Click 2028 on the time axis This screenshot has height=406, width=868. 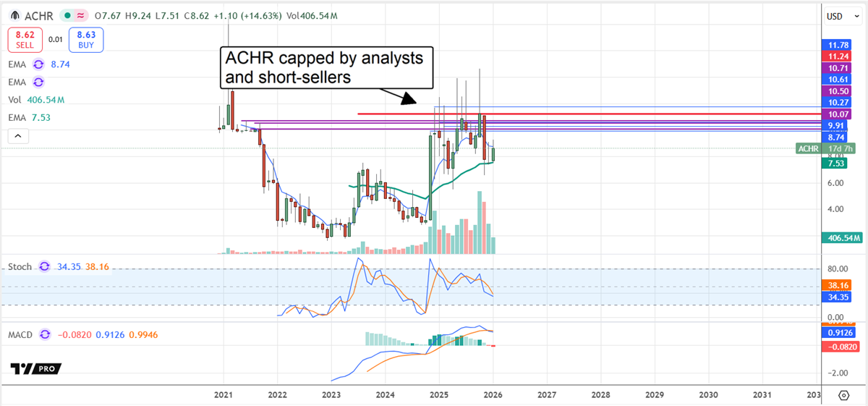click(601, 394)
